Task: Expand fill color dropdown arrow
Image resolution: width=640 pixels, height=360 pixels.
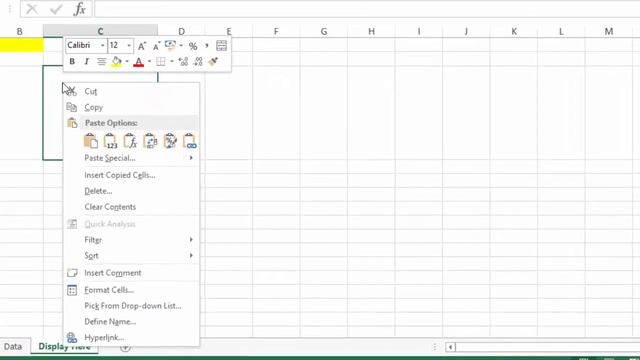Action: point(127,62)
